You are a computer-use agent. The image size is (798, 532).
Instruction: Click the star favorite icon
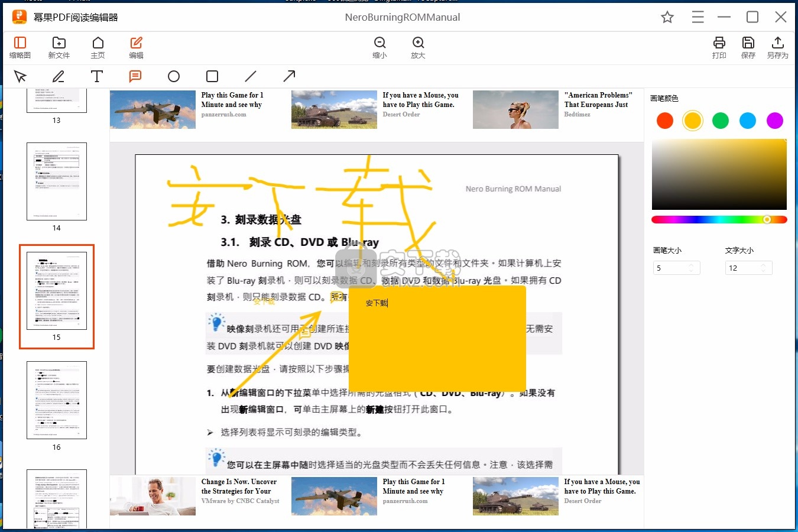667,17
